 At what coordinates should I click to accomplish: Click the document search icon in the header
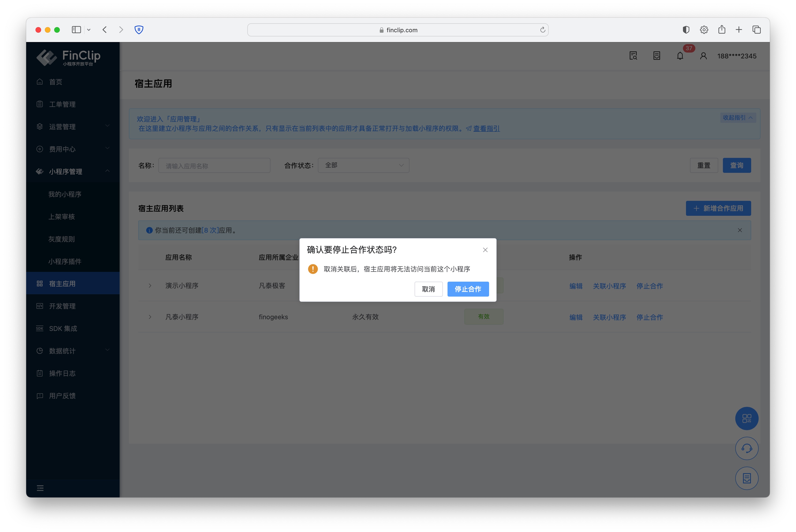[x=633, y=56]
